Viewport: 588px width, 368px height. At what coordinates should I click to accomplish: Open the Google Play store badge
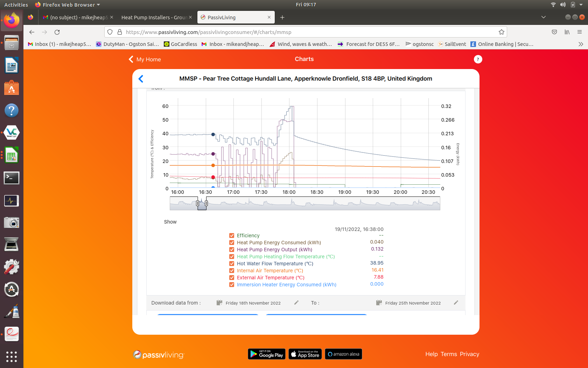coord(266,354)
